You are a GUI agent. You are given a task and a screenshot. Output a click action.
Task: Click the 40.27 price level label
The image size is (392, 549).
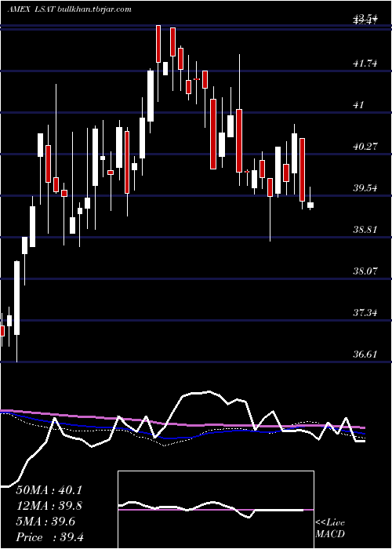[x=365, y=147]
